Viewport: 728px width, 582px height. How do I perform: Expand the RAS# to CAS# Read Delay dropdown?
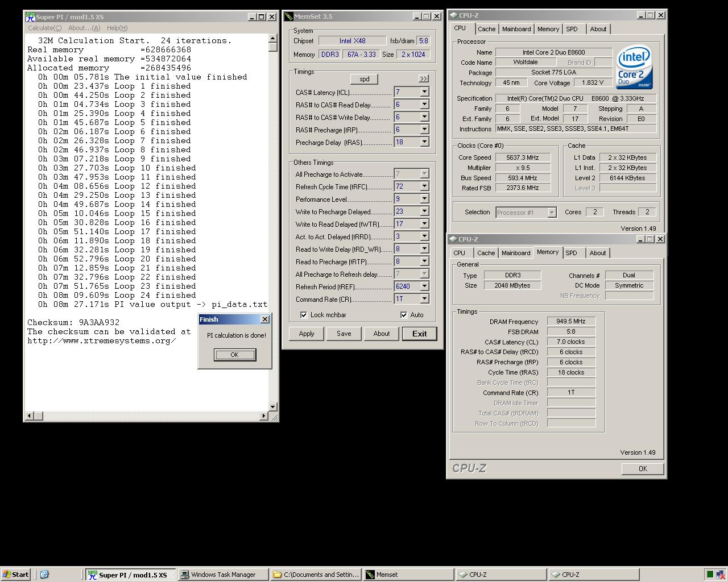click(x=424, y=105)
